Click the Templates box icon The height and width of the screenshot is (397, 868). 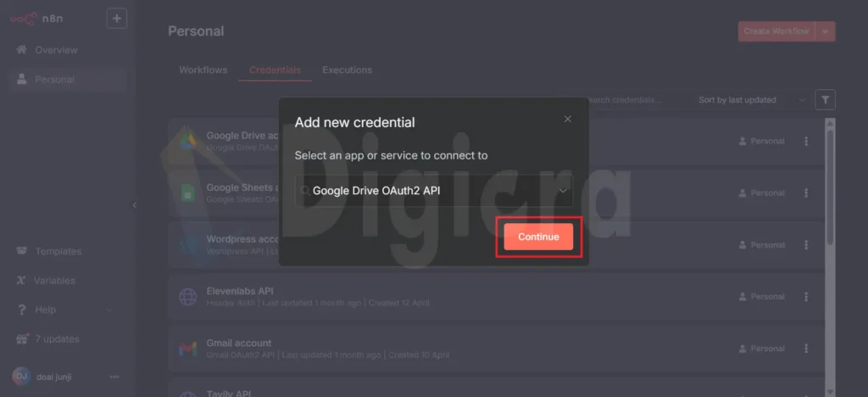(x=21, y=251)
